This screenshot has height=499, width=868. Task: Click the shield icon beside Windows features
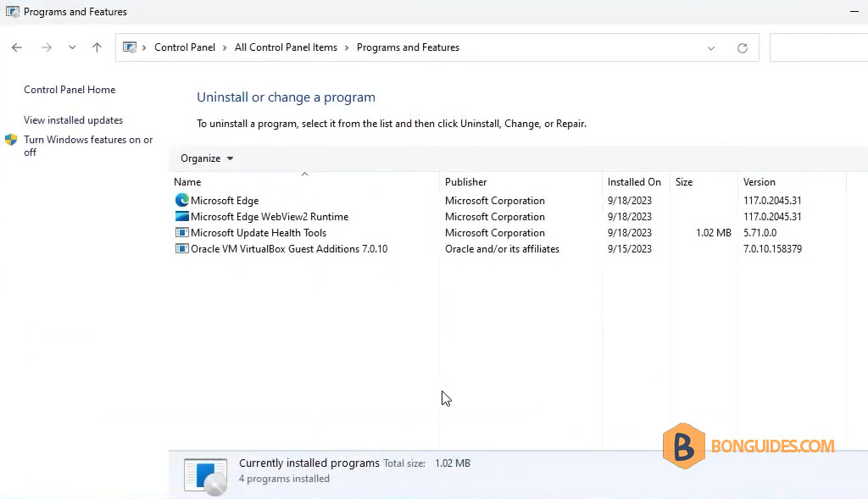pos(11,140)
